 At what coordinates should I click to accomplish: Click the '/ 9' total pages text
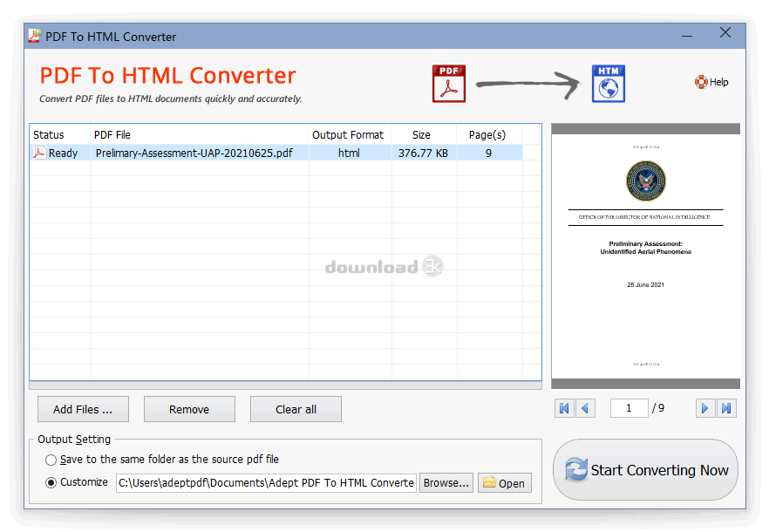click(x=658, y=408)
